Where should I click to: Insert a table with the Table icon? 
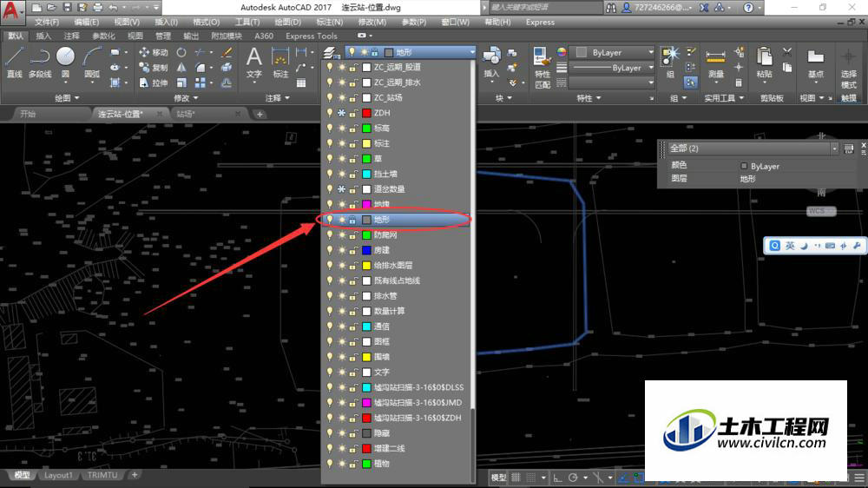[301, 83]
